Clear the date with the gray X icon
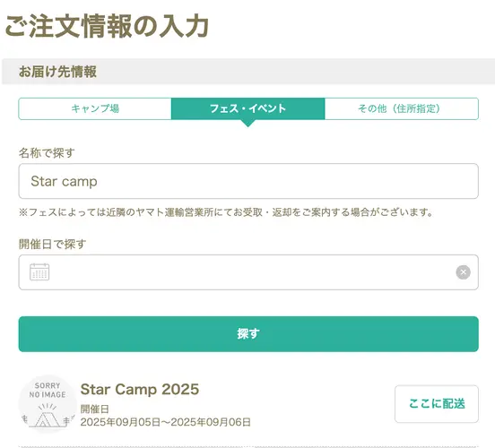This screenshot has width=495, height=448. coord(463,272)
